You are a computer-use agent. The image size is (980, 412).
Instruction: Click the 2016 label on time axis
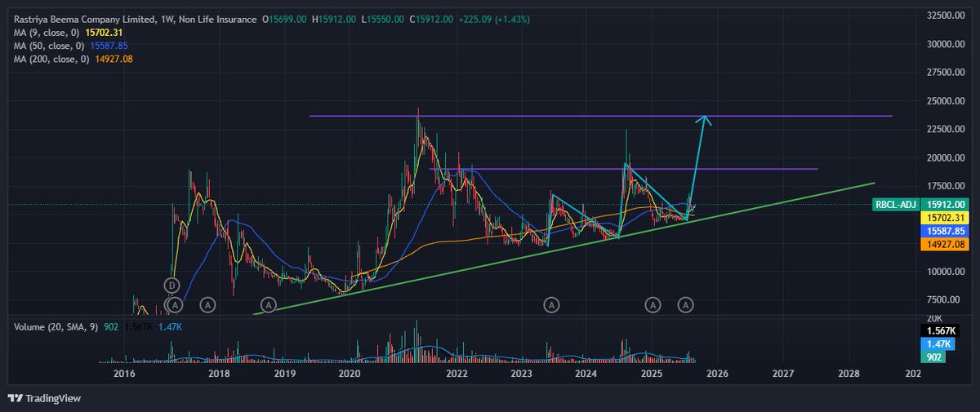(x=124, y=374)
